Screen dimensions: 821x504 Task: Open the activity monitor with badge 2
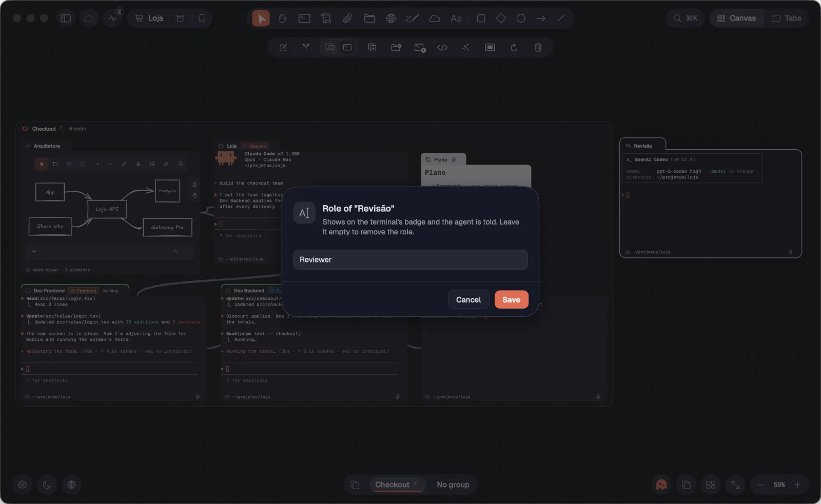coord(113,18)
